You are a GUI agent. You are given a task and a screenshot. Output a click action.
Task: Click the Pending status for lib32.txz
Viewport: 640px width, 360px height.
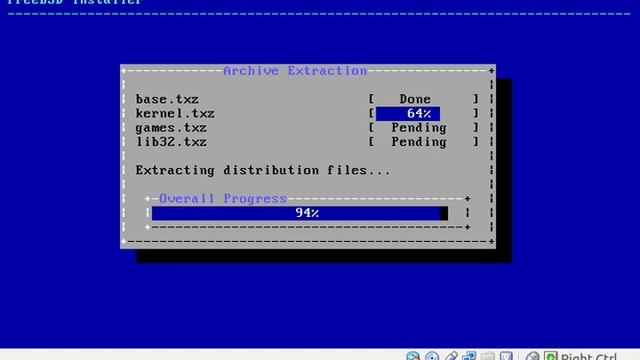(419, 142)
